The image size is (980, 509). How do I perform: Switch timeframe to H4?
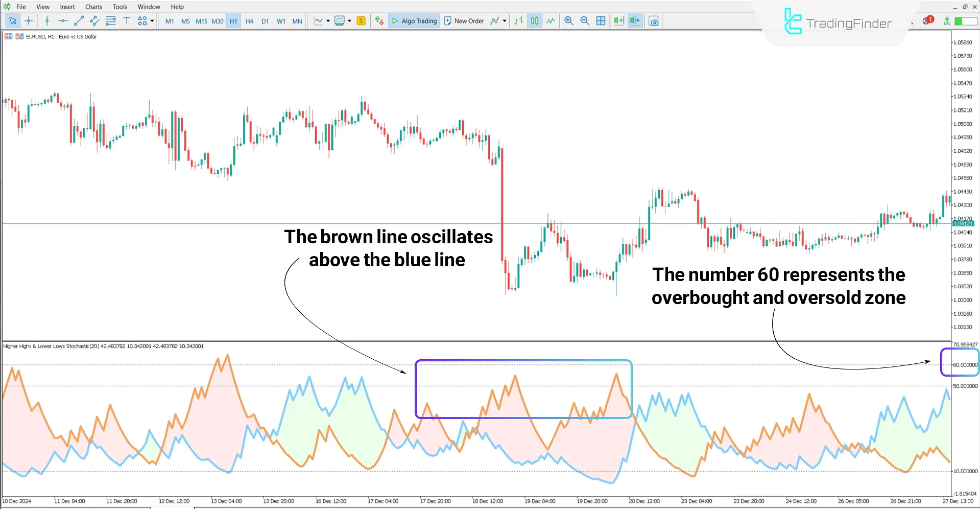tap(249, 21)
